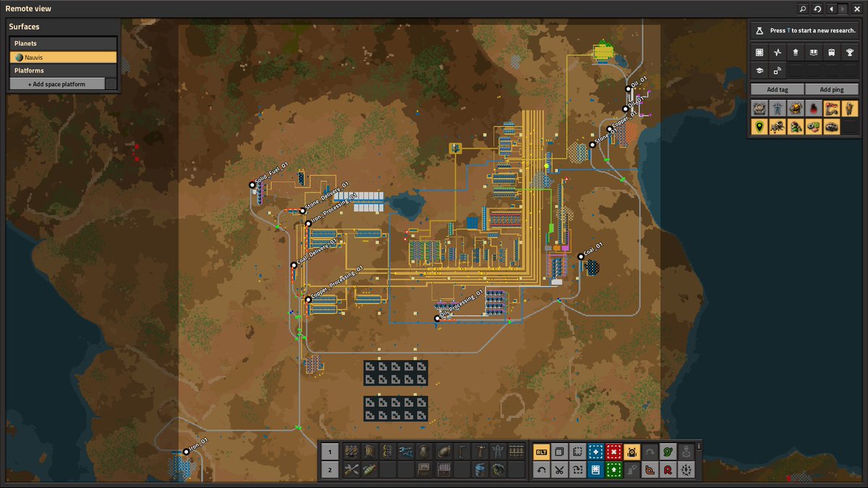Screen dimensions: 868x488
Task: Click the scissors cut shortcut
Action: 558,470
